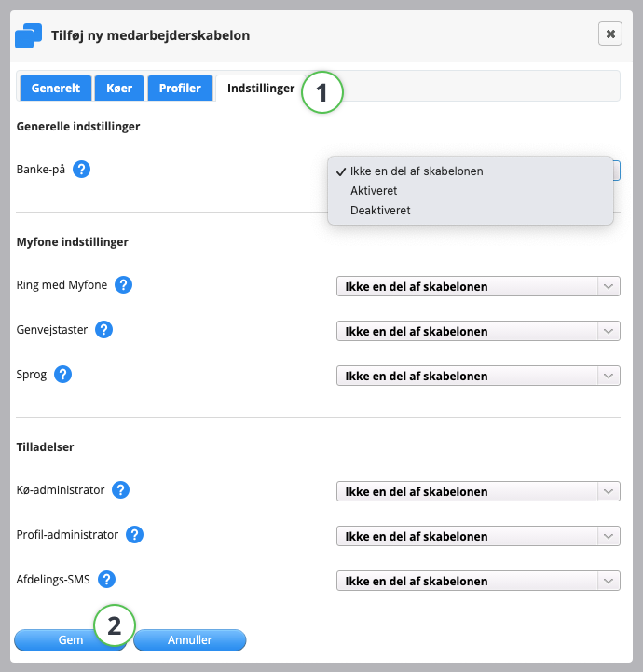Screen dimensions: 643x672
Task: Show help for the Sprog setting
Action: pyautogui.click(x=62, y=374)
